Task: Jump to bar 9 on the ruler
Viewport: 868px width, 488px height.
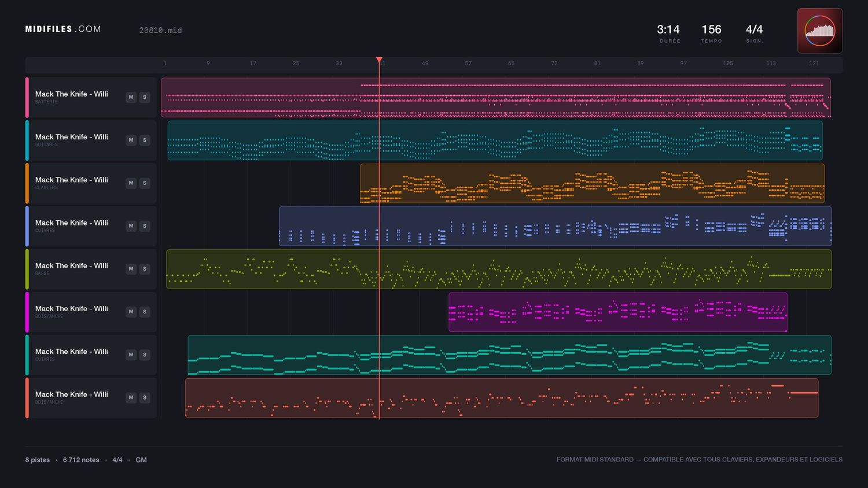Action: click(x=208, y=64)
